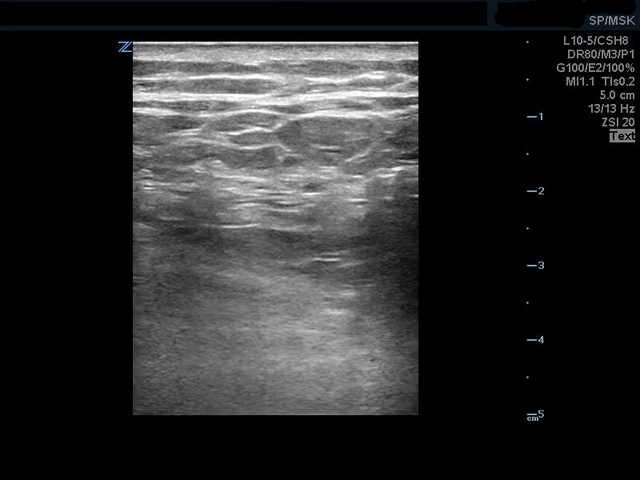Click the 4 cm depth scale marker
640x480 pixels.
536,340
